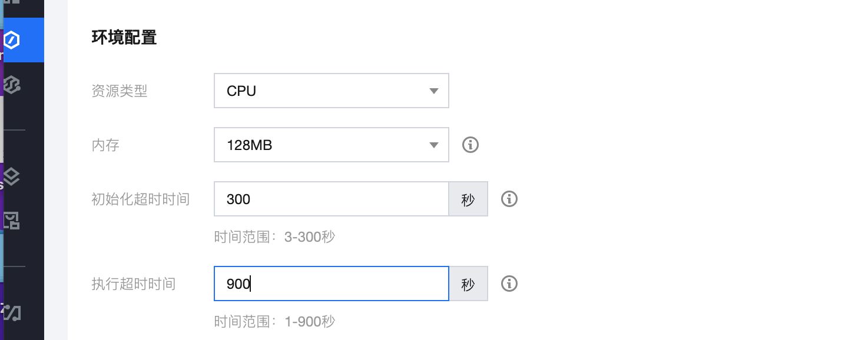Expand the arrow on the 128MB select box
Image resolution: width=868 pixels, height=340 pixels.
click(x=434, y=145)
